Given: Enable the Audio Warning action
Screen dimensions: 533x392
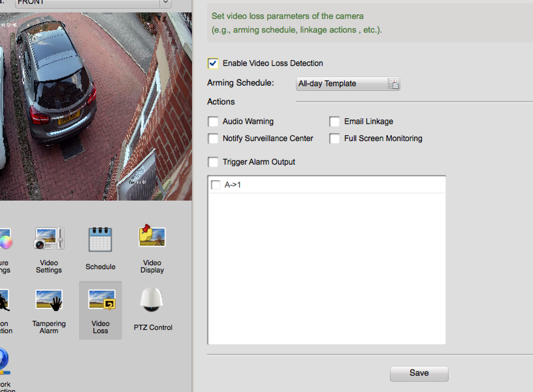Looking at the screenshot, I should click(213, 122).
